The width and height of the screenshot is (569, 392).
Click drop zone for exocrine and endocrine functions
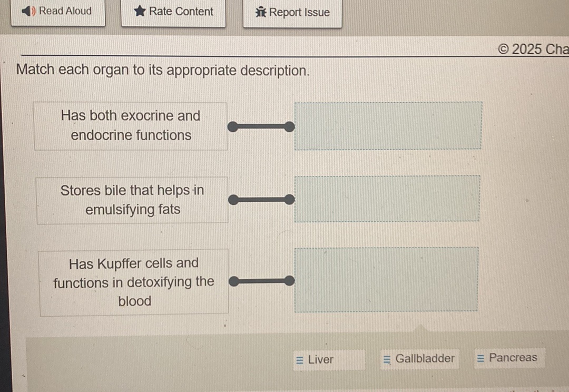pos(388,126)
